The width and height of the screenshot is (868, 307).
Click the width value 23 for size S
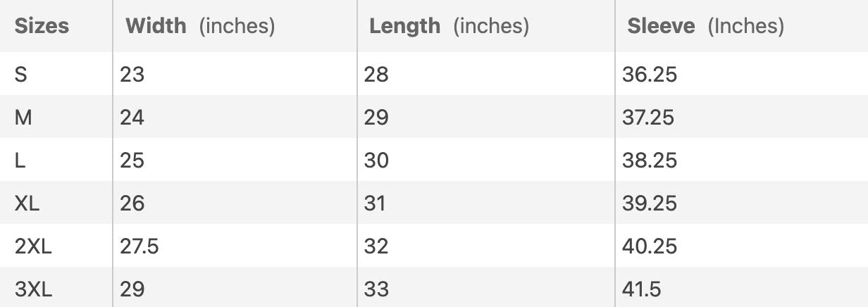click(132, 74)
